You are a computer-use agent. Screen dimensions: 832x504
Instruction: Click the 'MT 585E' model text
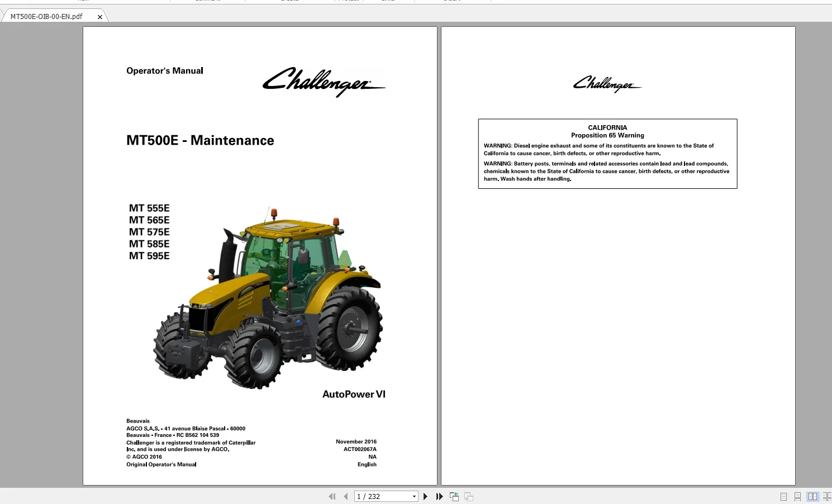click(149, 244)
